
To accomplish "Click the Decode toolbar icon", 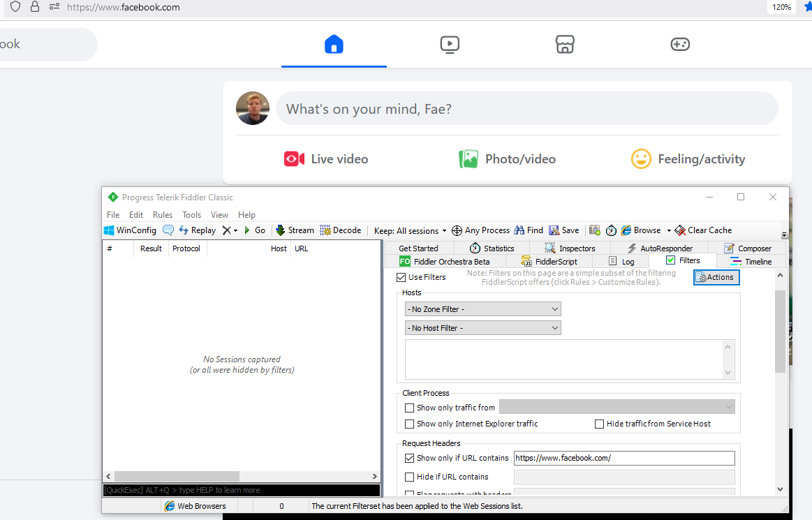I will [x=325, y=230].
